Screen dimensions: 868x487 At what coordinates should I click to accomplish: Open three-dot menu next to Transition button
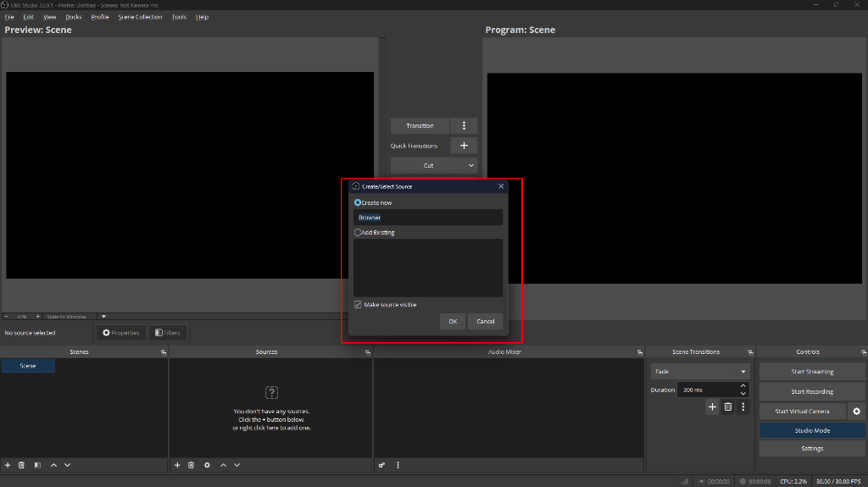point(464,125)
